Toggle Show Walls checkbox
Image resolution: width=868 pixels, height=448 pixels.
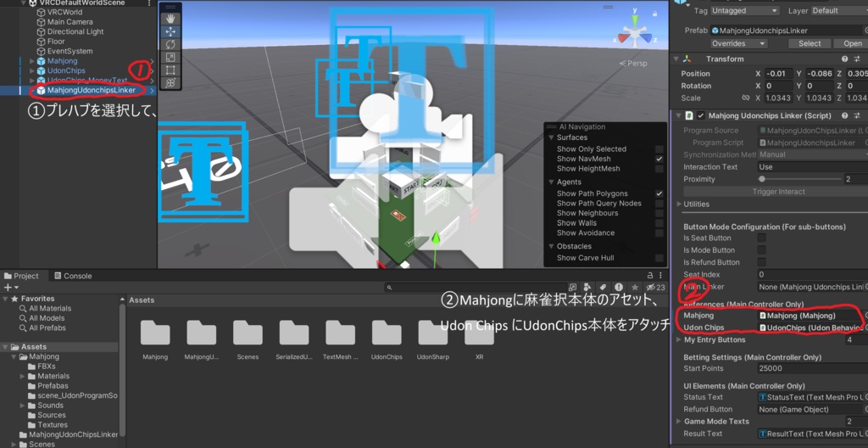[x=659, y=223]
